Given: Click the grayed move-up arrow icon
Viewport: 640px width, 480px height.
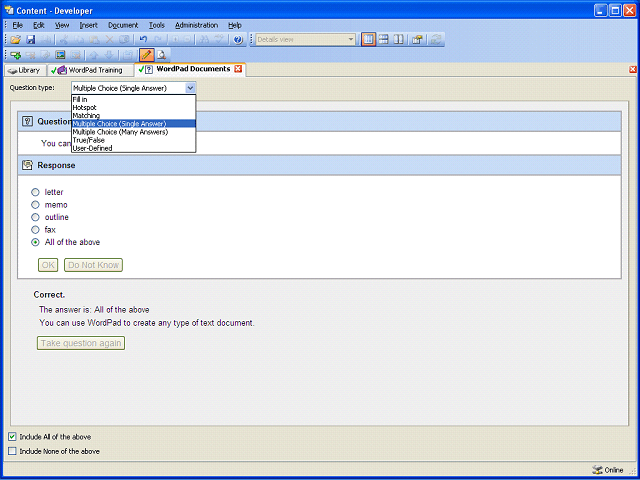Looking at the screenshot, I should tap(94, 55).
